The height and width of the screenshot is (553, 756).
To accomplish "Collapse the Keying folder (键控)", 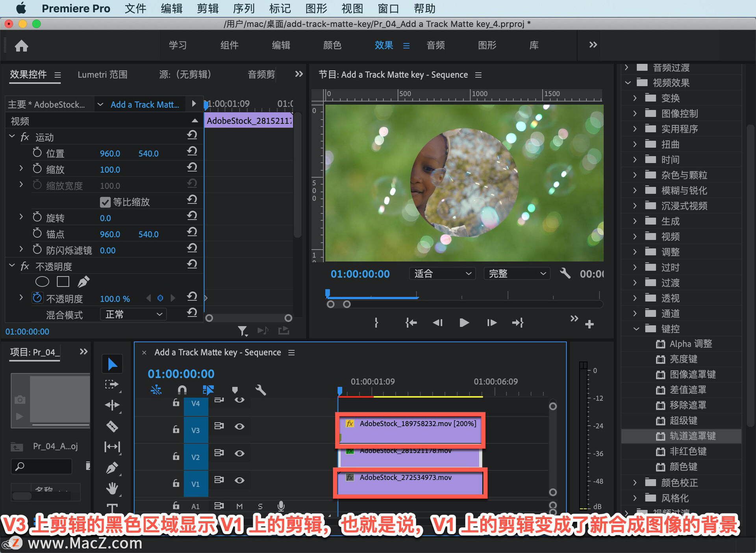I will point(636,329).
